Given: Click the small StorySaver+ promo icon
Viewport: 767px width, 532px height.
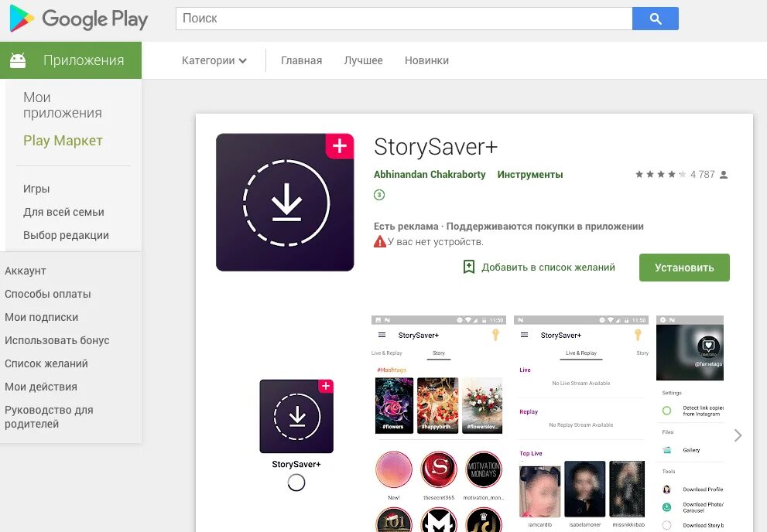Looking at the screenshot, I should tap(296, 416).
